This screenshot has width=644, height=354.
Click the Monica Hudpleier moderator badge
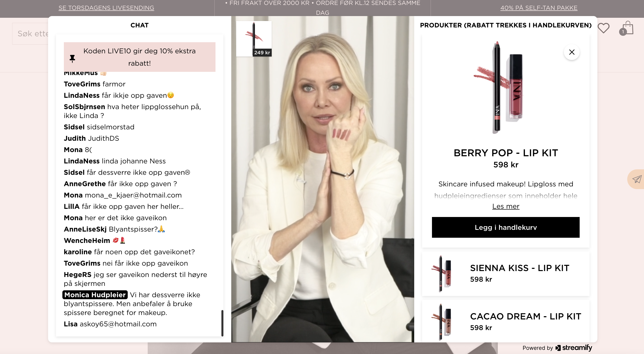[x=95, y=295]
